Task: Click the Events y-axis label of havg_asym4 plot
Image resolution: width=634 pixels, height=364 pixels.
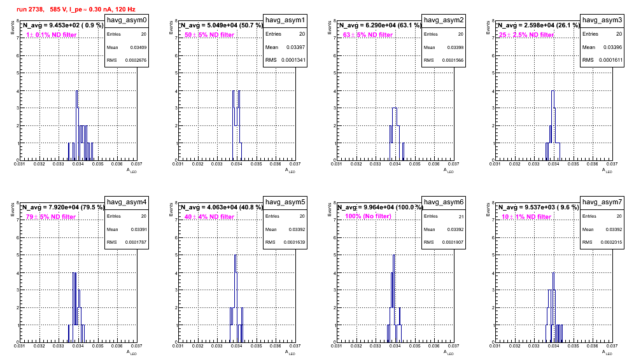Action: [x=11, y=209]
